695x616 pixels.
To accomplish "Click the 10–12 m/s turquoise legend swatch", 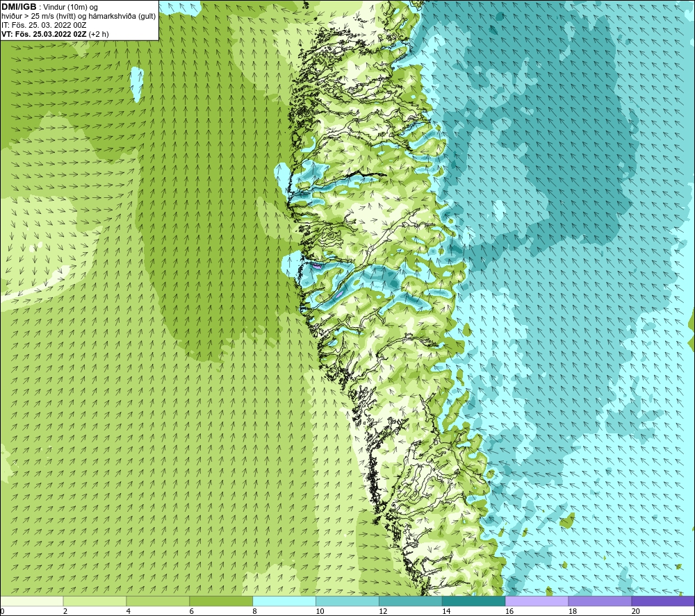I will click(347, 601).
